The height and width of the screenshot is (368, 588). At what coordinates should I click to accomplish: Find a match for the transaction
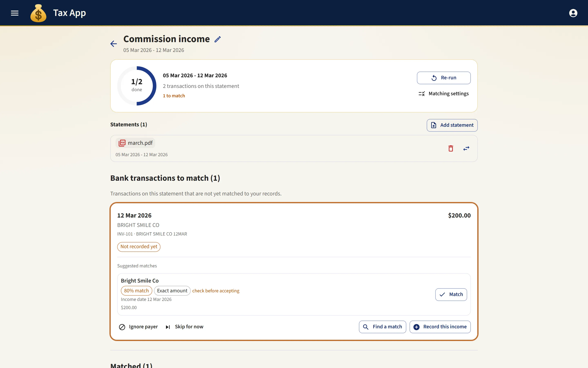(x=382, y=327)
